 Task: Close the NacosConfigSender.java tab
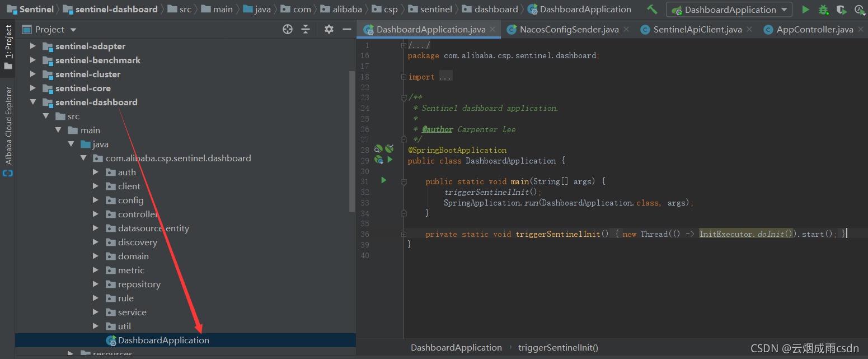(x=626, y=29)
